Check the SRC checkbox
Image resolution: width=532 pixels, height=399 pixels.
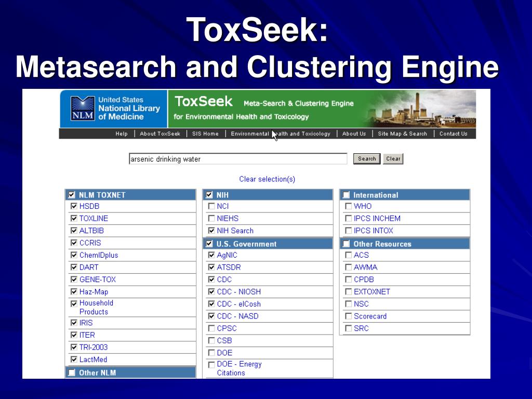click(x=348, y=328)
